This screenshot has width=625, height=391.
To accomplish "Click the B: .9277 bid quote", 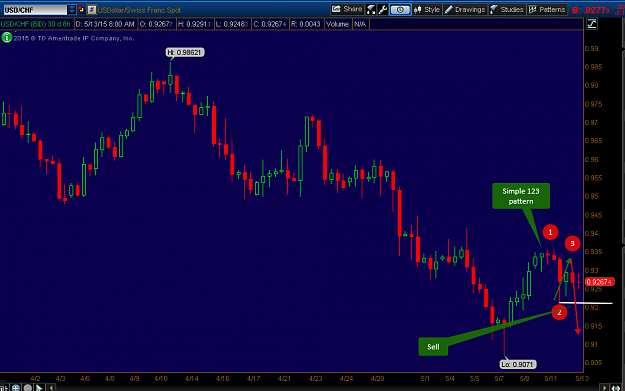I will [x=590, y=10].
